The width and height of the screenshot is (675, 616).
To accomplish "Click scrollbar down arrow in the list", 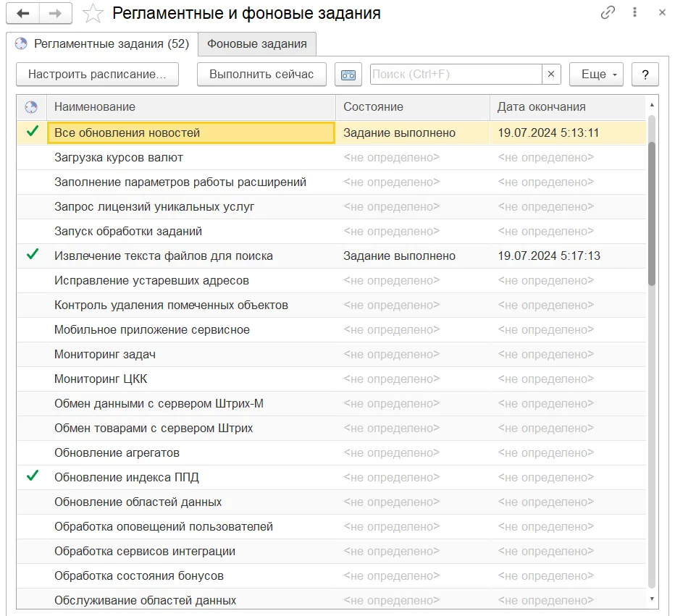I will 652,599.
